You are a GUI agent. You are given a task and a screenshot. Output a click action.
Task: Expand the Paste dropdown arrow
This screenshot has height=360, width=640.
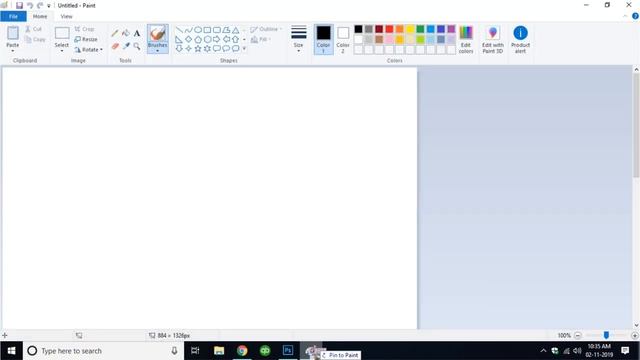13,51
